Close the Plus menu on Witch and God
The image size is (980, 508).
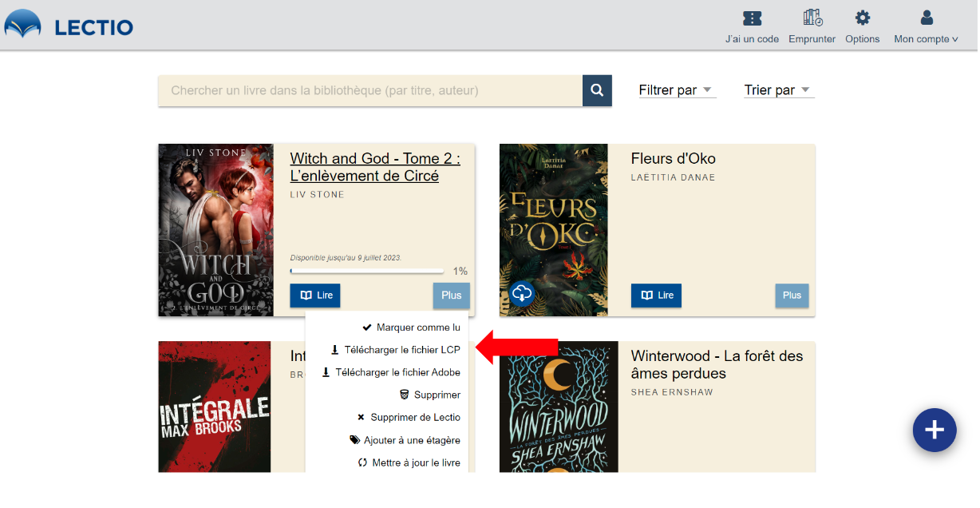[x=451, y=296]
